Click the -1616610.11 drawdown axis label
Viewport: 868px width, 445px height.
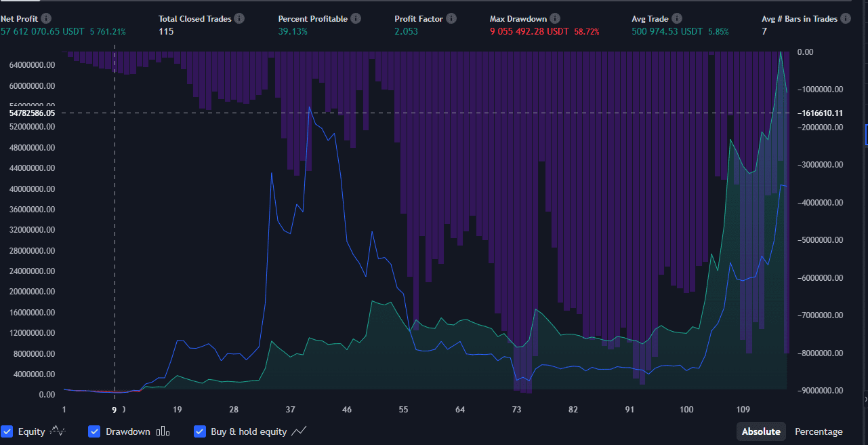(x=820, y=113)
